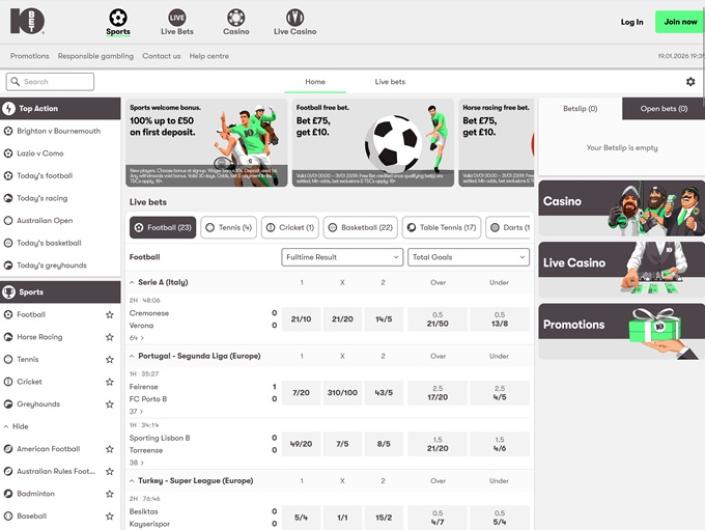Open the Promotions banner with gift box

618,332
